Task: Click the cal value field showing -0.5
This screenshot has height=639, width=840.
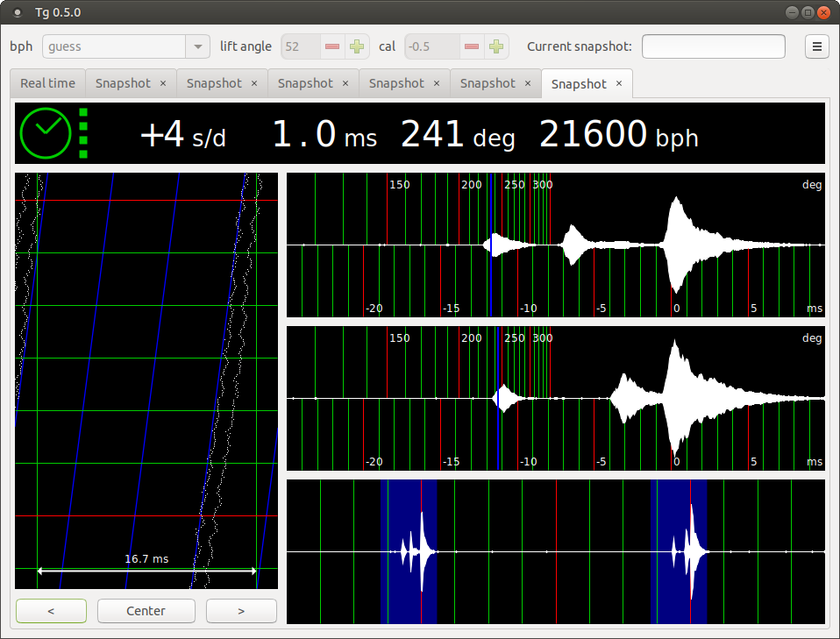Action: (x=432, y=46)
